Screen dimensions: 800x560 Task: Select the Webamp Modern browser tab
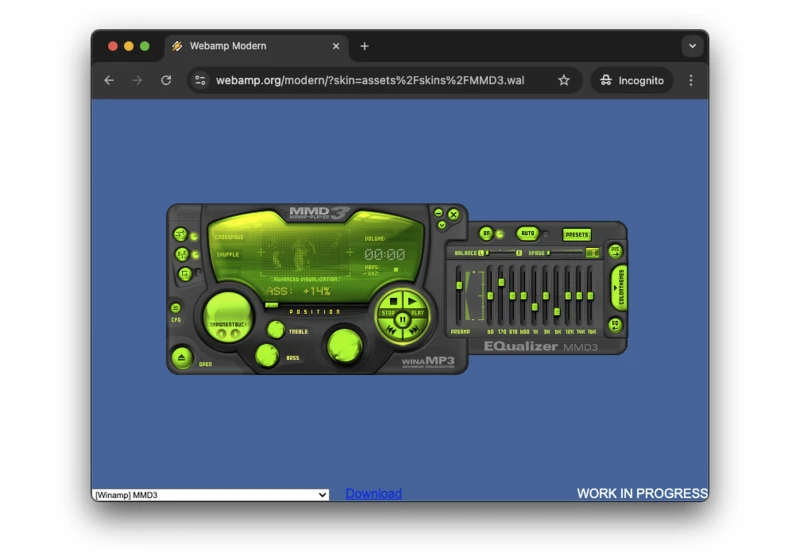pos(256,46)
